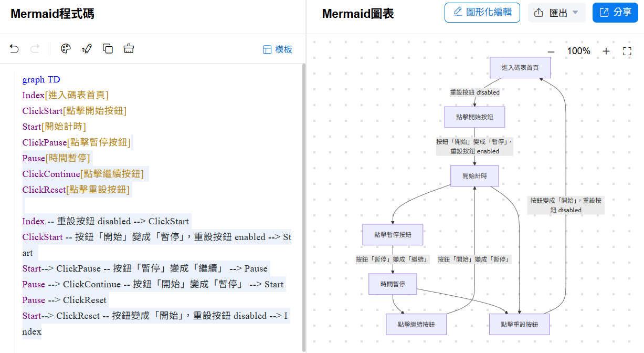This screenshot has height=353, width=644.
Task: Expand the 匯出 export dropdown
Action: click(557, 13)
